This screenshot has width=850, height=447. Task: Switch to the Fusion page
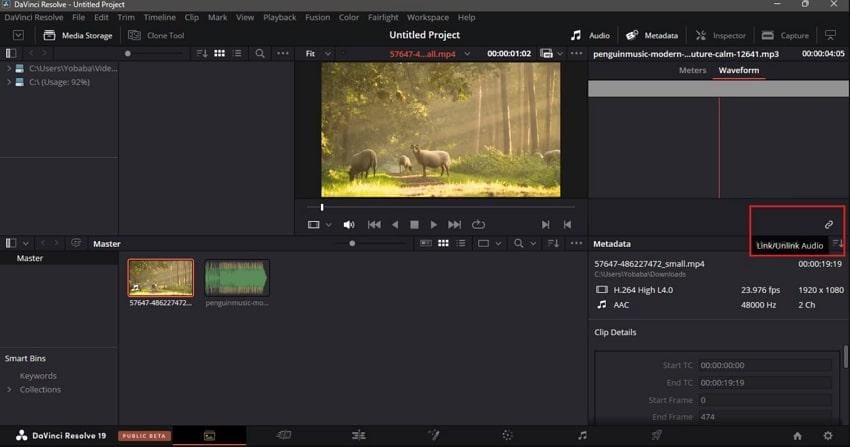tap(433, 435)
